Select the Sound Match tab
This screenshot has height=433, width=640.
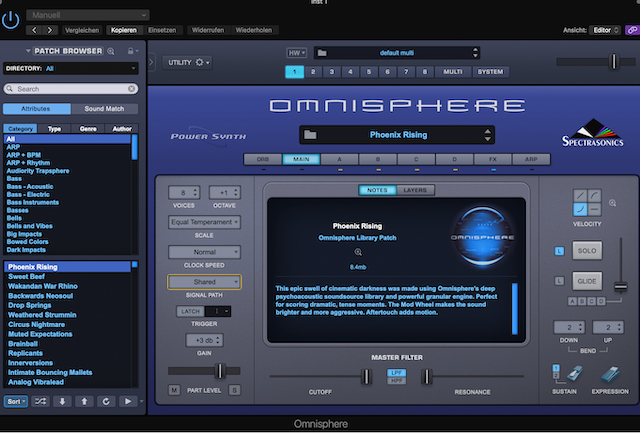pos(104,109)
